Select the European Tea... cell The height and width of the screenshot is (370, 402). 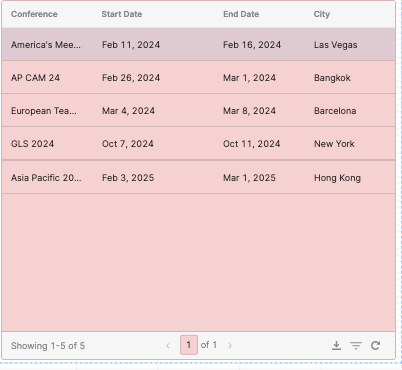pos(44,111)
